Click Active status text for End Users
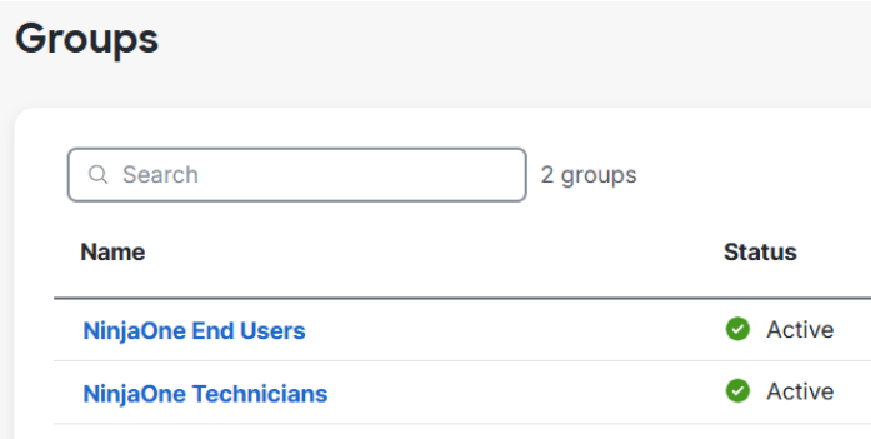Image resolution: width=871 pixels, height=439 pixels. (x=800, y=330)
